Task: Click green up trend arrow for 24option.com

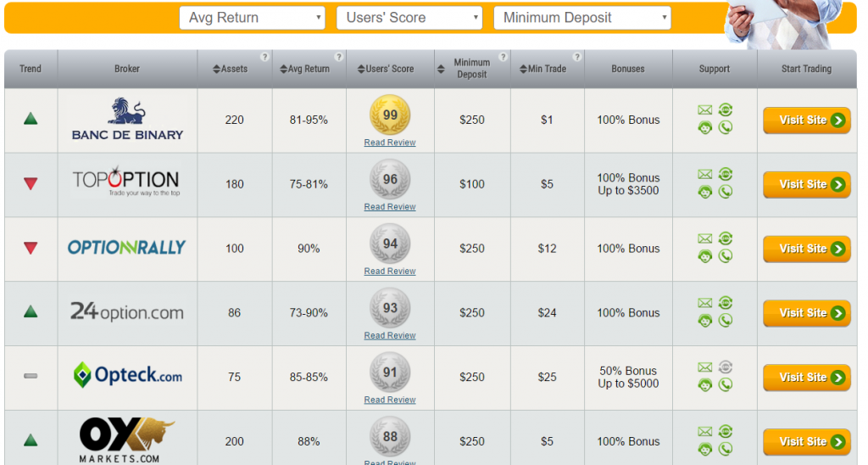Action: click(x=31, y=311)
